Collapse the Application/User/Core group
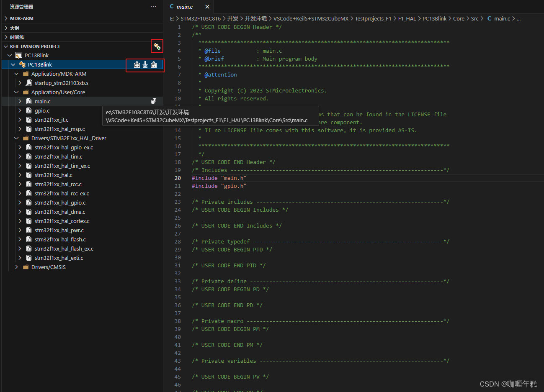 16,92
